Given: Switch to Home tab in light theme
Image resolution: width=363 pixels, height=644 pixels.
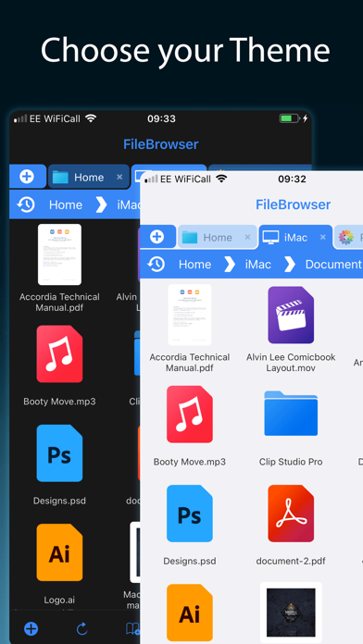Looking at the screenshot, I should click(218, 238).
